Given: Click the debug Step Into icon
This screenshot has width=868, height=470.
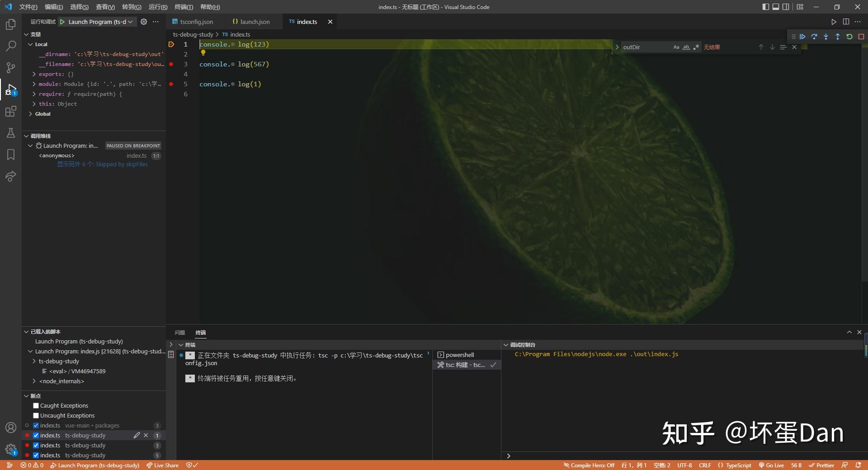Looking at the screenshot, I should 826,37.
